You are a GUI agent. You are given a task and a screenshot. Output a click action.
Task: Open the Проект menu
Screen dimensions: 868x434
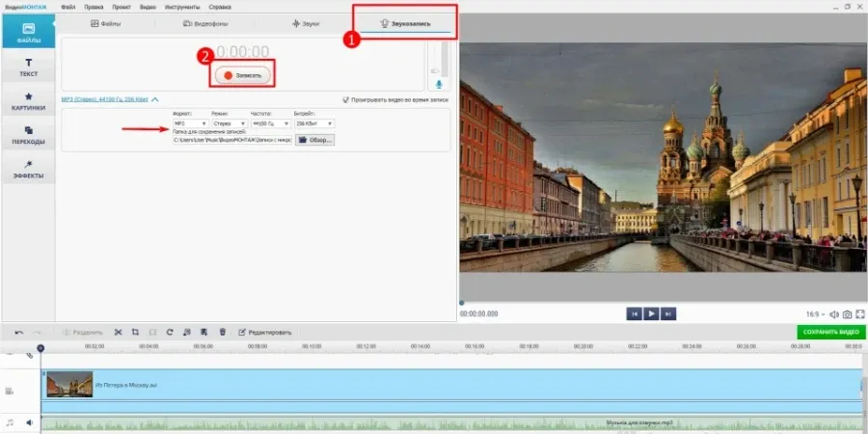[x=122, y=7]
